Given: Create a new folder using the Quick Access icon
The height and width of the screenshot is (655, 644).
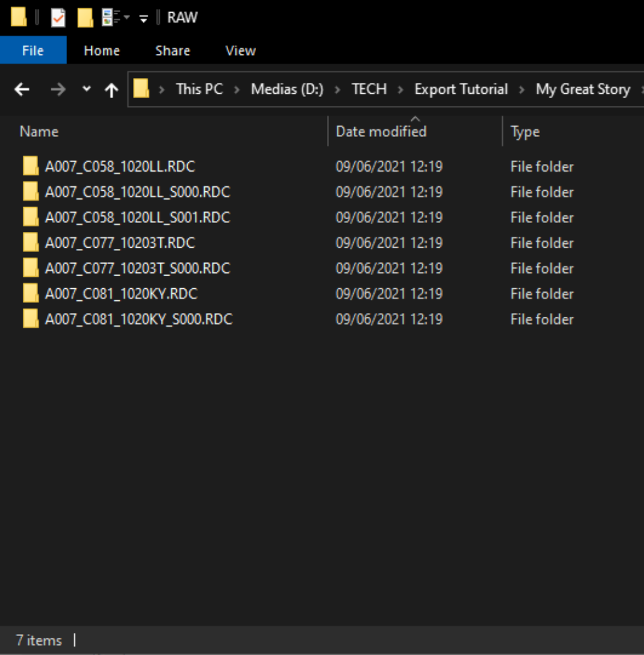Looking at the screenshot, I should (x=86, y=17).
